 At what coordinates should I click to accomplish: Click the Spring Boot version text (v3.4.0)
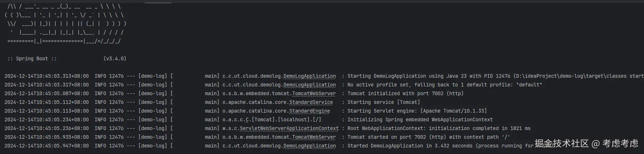pyautogui.click(x=115, y=59)
